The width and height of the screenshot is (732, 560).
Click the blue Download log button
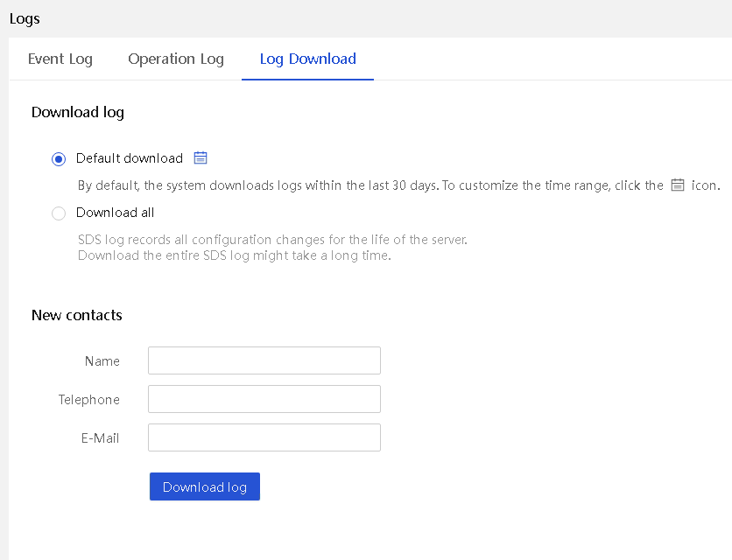(x=205, y=486)
